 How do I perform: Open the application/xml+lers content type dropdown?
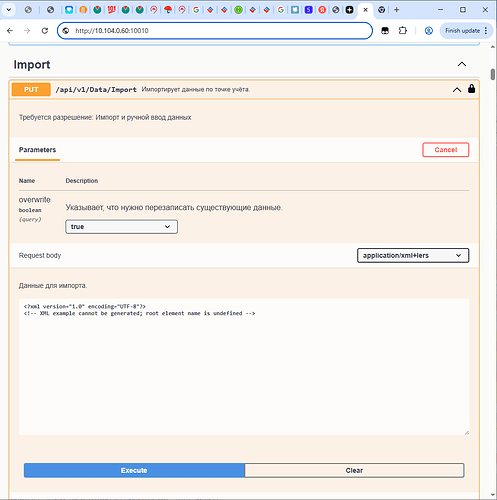pyautogui.click(x=413, y=255)
